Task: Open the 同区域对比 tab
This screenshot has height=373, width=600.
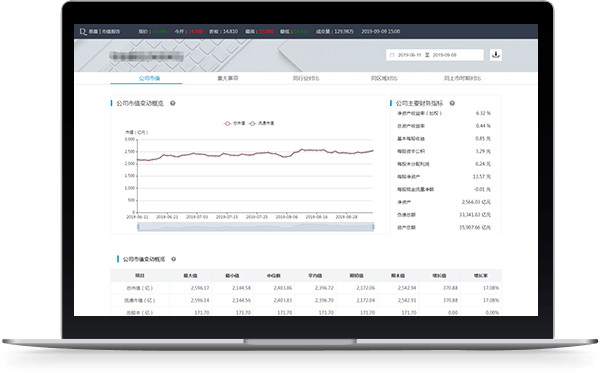Action: [384, 78]
